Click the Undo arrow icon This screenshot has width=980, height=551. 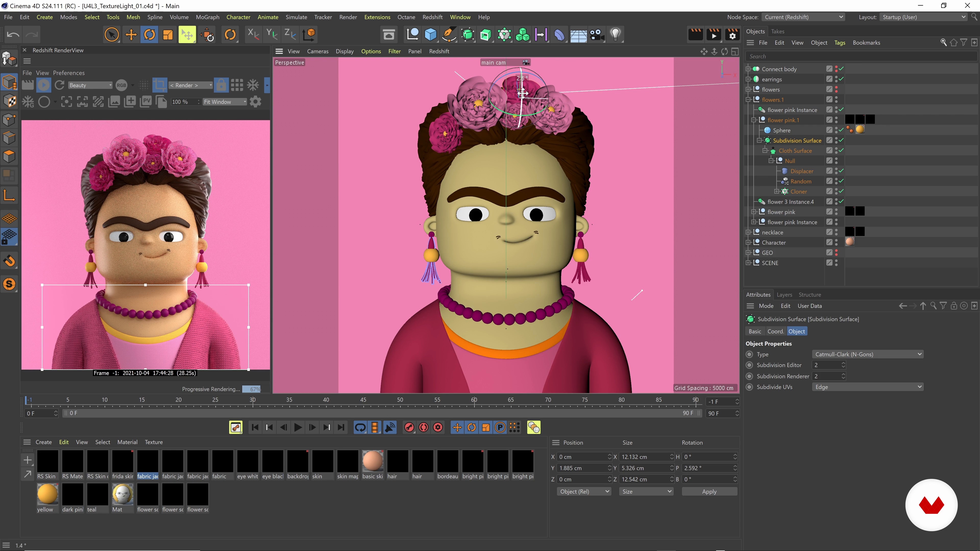(x=13, y=35)
